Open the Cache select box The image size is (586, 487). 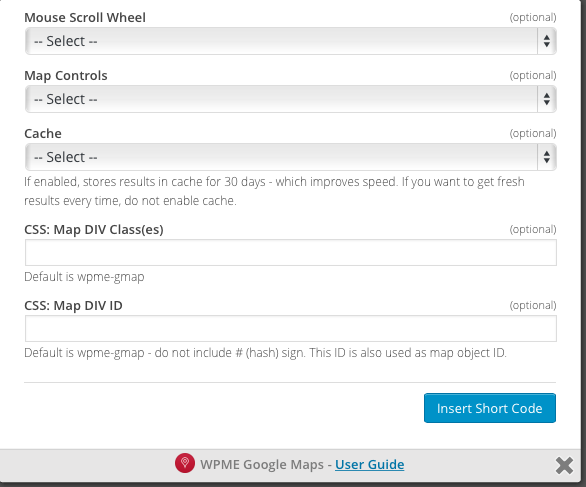pos(290,157)
